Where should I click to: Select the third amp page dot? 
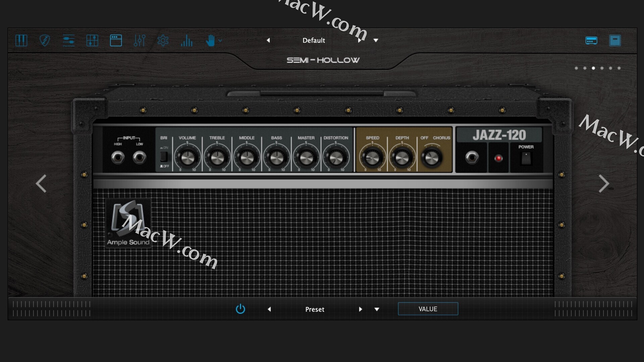point(593,68)
